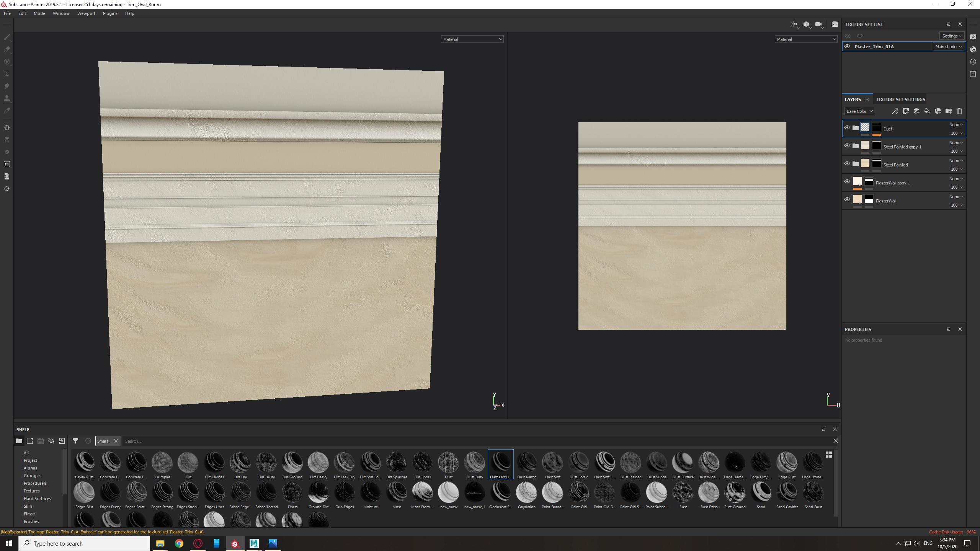Screen dimensions: 980x551
Task: Delete layer using the trash icon
Action: click(959, 111)
